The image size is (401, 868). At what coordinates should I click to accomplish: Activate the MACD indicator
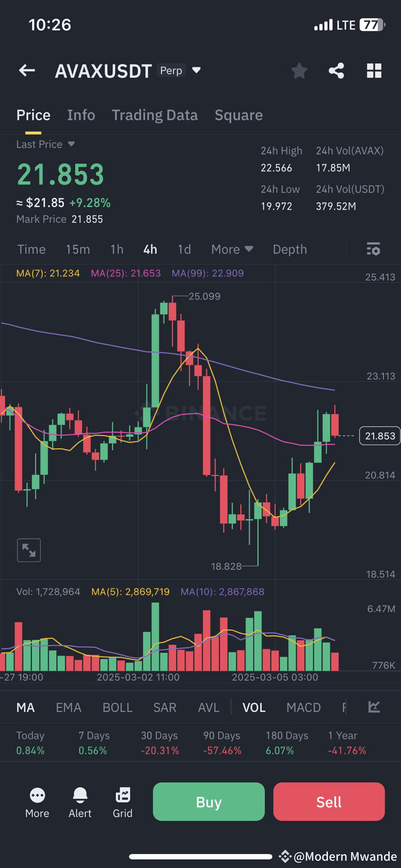303,707
